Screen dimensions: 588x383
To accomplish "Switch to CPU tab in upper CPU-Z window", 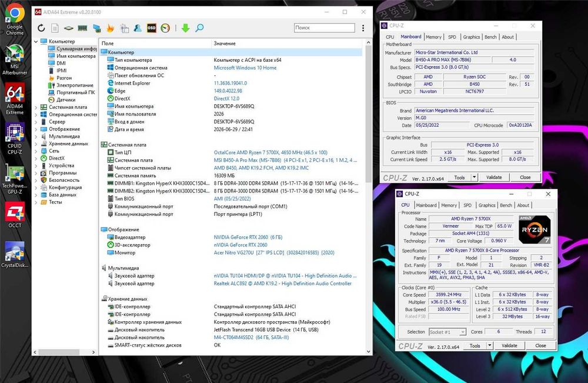I will coord(390,37).
